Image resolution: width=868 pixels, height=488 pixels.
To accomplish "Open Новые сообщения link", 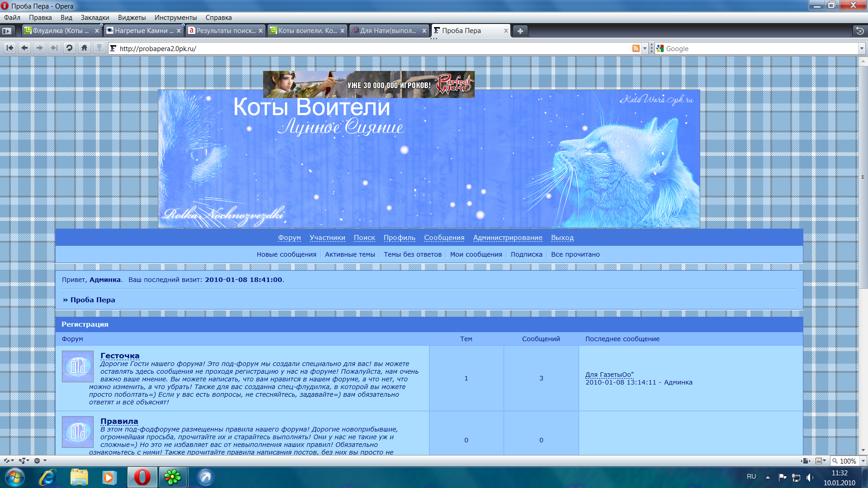I will [x=287, y=254].
